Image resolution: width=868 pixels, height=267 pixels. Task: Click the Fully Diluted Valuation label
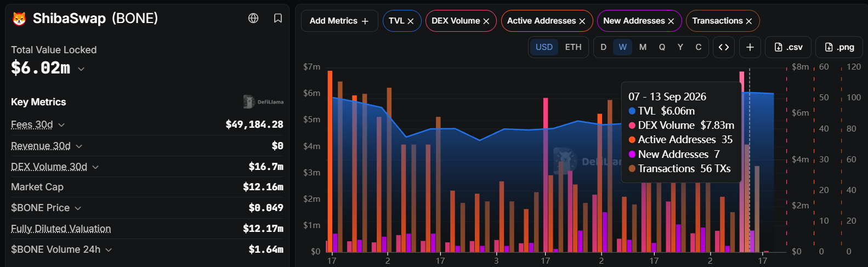pyautogui.click(x=61, y=229)
